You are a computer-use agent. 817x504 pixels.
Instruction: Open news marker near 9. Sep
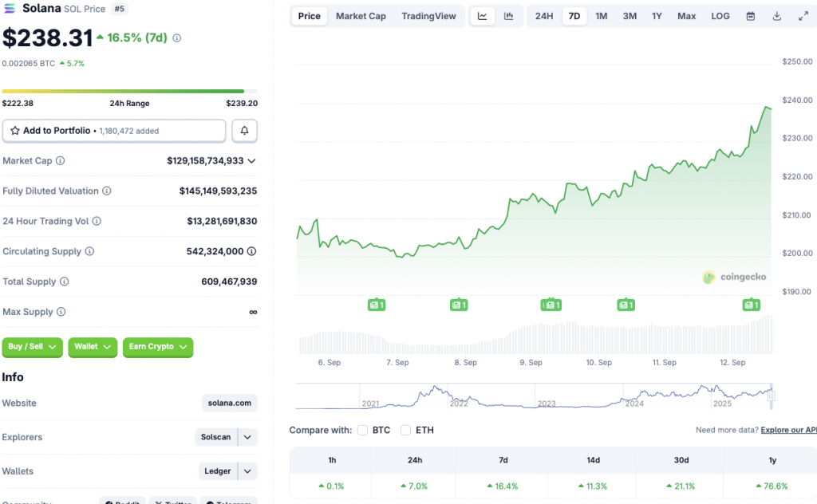[551, 305]
